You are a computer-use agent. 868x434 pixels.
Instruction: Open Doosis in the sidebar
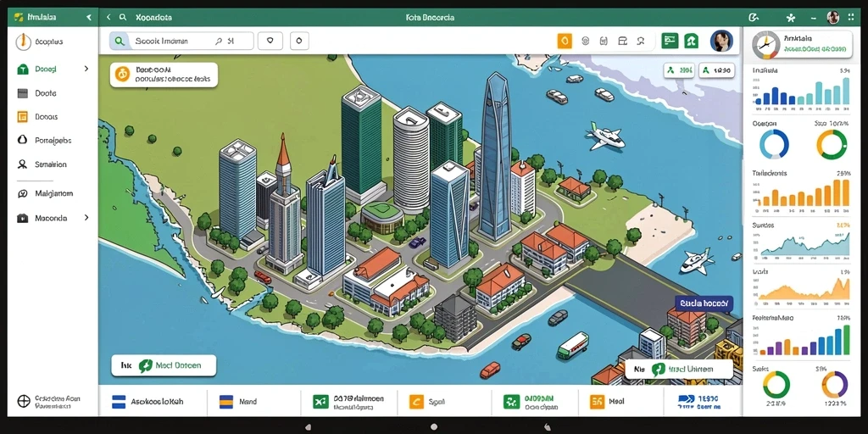(37, 117)
